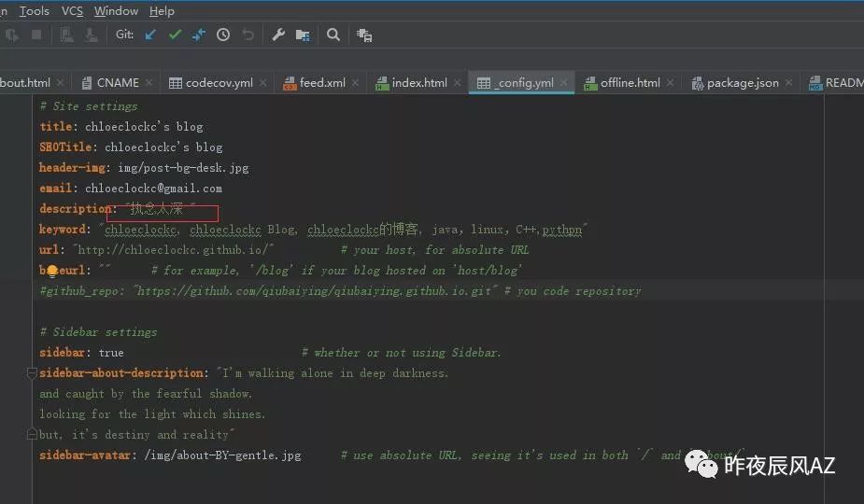Screen dimensions: 864x504
Task: Click the '/img/about-BY-gentle.jpg' value
Action: point(222,455)
